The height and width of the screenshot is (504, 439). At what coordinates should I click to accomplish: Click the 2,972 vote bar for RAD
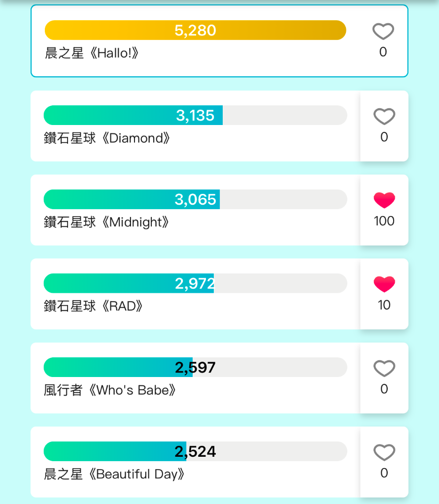click(x=196, y=283)
